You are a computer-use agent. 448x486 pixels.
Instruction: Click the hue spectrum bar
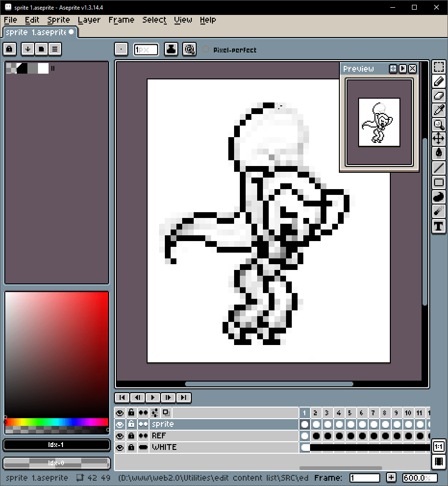click(x=57, y=422)
